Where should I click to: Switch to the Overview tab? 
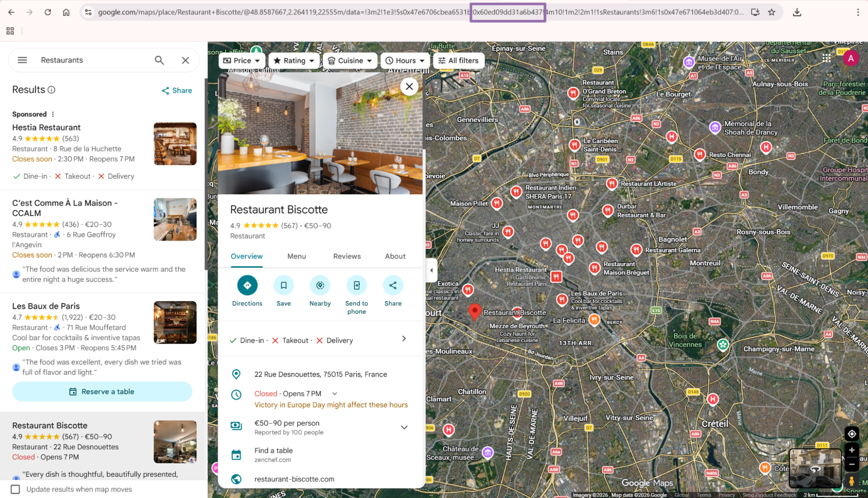(247, 256)
